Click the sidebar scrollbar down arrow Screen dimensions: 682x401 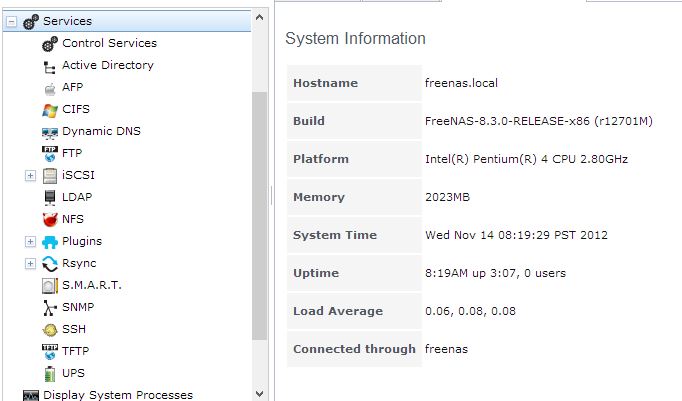click(260, 394)
